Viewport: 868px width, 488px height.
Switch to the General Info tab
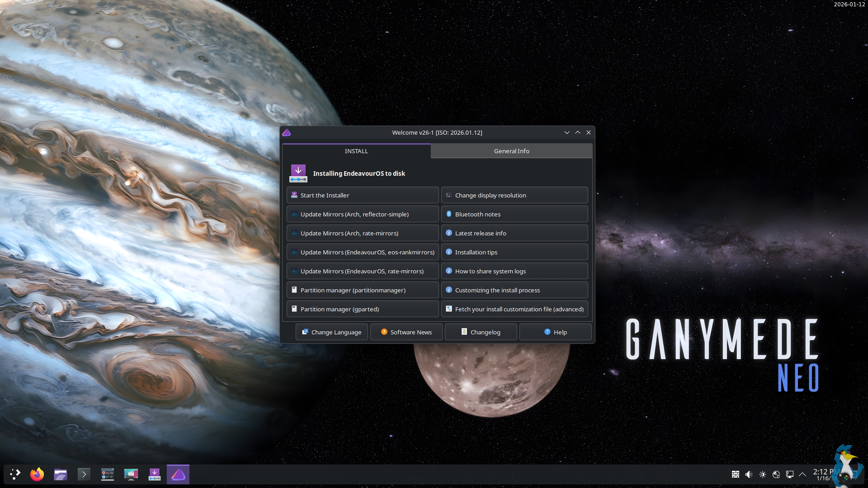(x=511, y=151)
